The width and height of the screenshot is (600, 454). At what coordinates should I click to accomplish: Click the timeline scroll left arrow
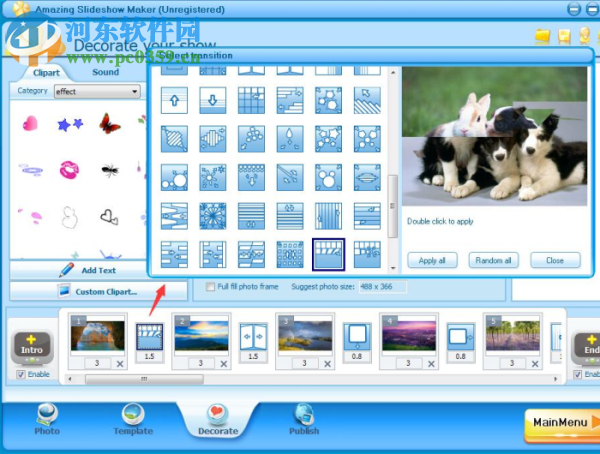pyautogui.click(x=70, y=379)
